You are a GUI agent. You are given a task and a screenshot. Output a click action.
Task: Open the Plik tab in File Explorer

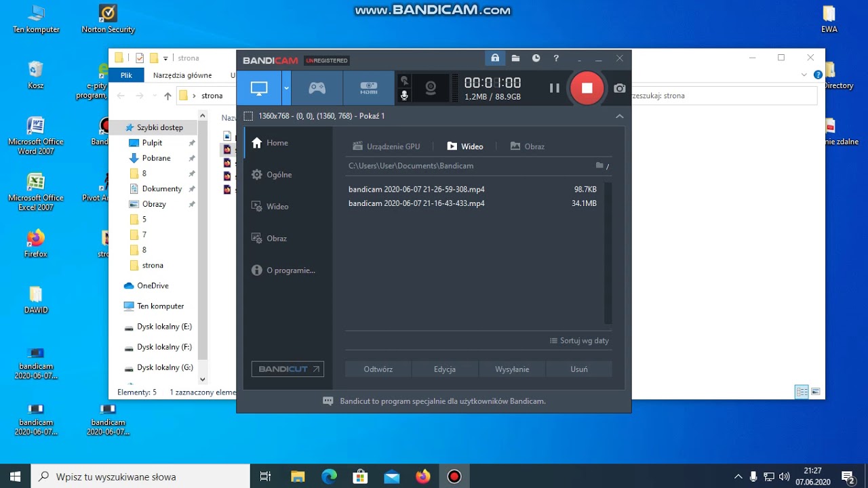pyautogui.click(x=126, y=75)
